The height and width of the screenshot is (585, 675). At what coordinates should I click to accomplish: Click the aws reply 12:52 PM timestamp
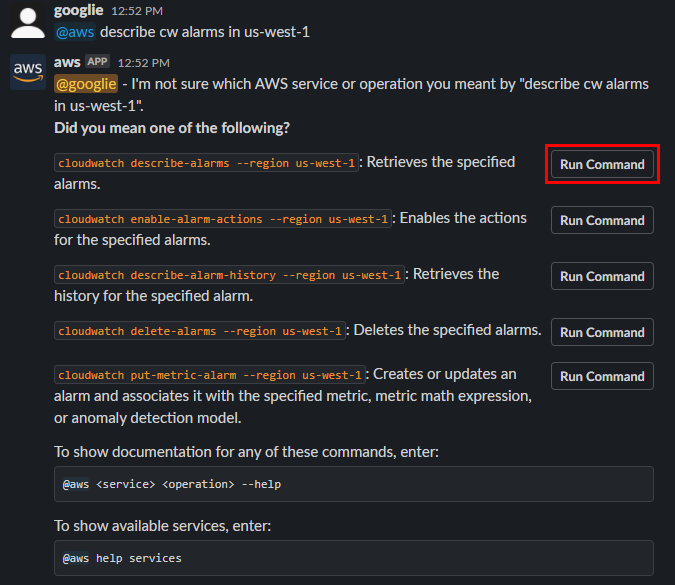coord(144,63)
